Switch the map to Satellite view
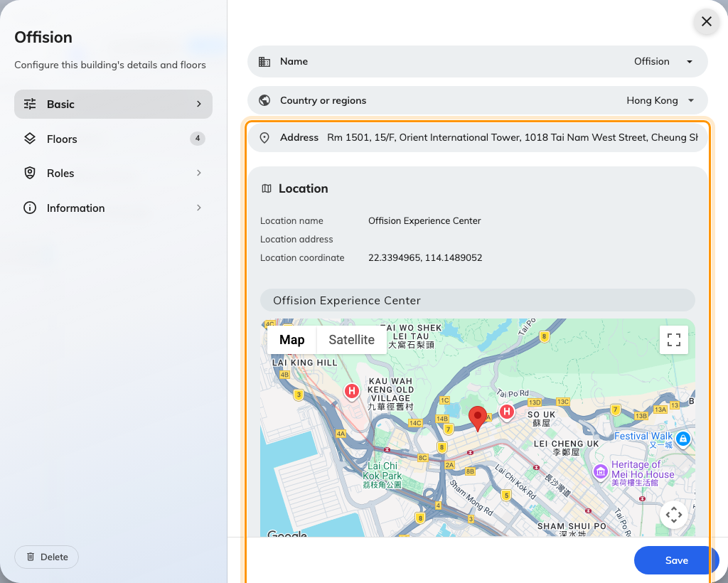Screen dimensions: 728x583 [x=351, y=340]
